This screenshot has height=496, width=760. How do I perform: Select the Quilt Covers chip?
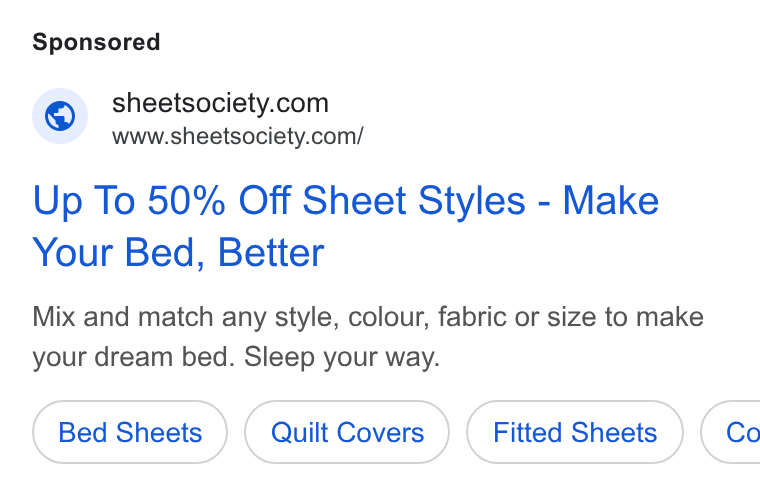tap(347, 432)
